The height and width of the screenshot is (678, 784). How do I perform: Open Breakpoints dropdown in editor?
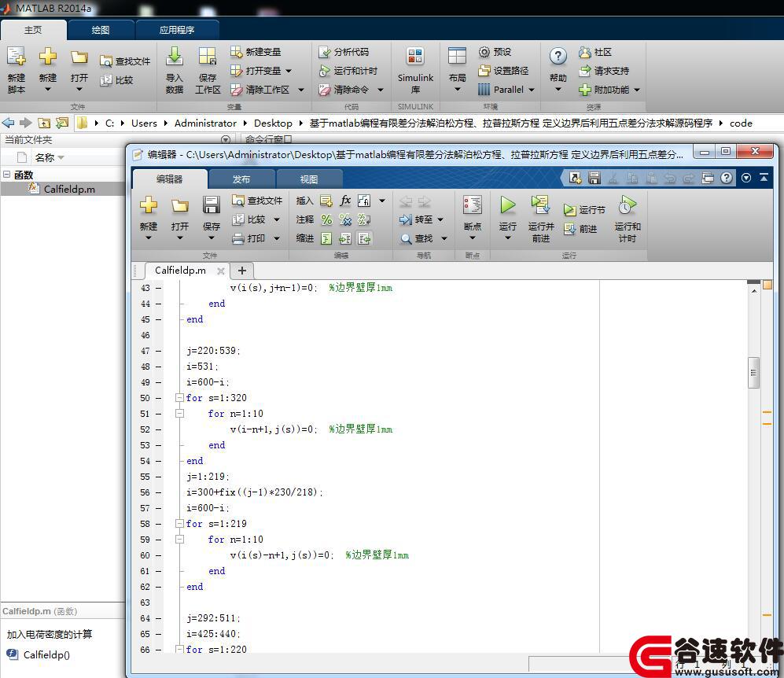[x=472, y=238]
